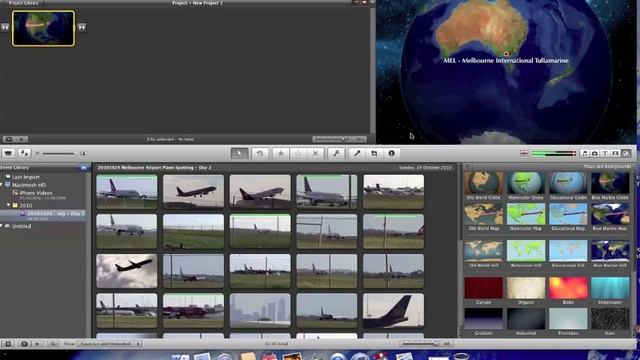This screenshot has width=640, height=360.
Task: Select the Old World Map thumbnail
Action: 483,214
